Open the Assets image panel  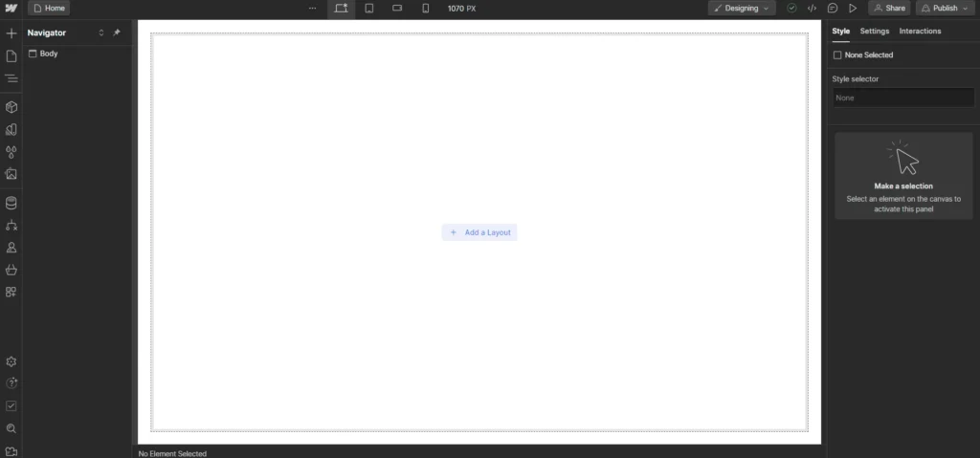[x=11, y=174]
